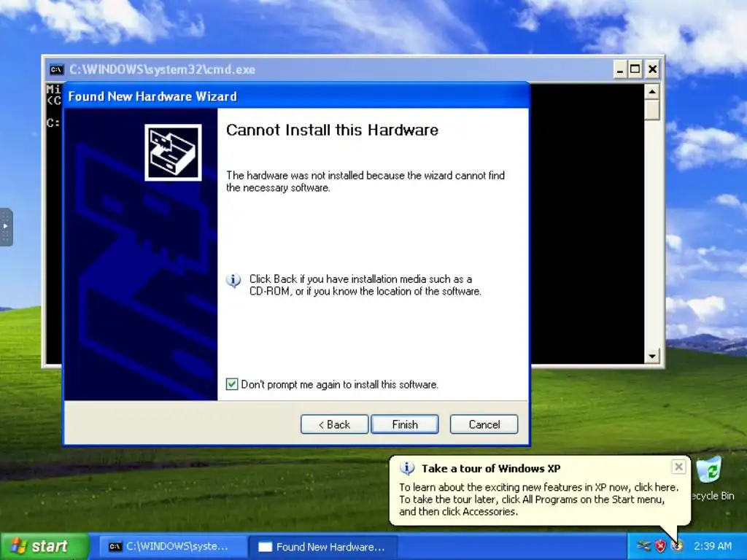The image size is (747, 560).
Task: Select Found New Hardware taskbar button
Action: (x=324, y=546)
